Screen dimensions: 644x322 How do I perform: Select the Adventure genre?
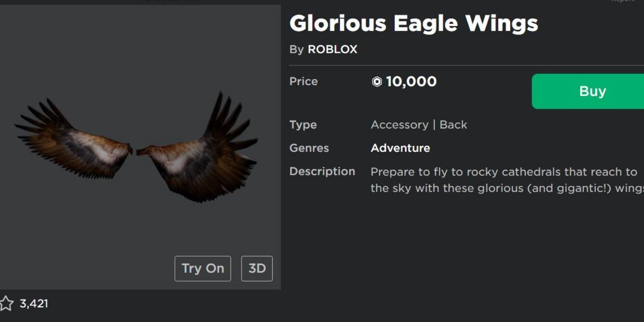click(400, 148)
